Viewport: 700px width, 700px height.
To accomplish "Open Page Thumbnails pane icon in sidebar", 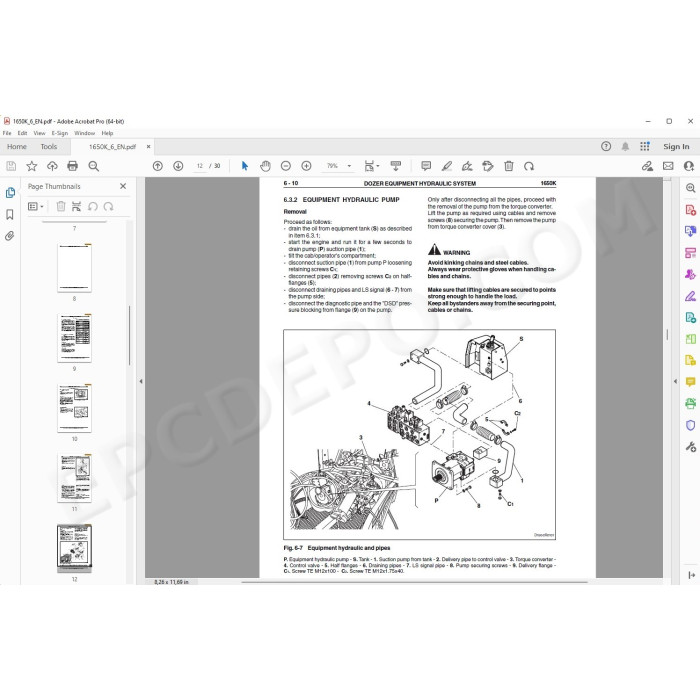I will 10,193.
